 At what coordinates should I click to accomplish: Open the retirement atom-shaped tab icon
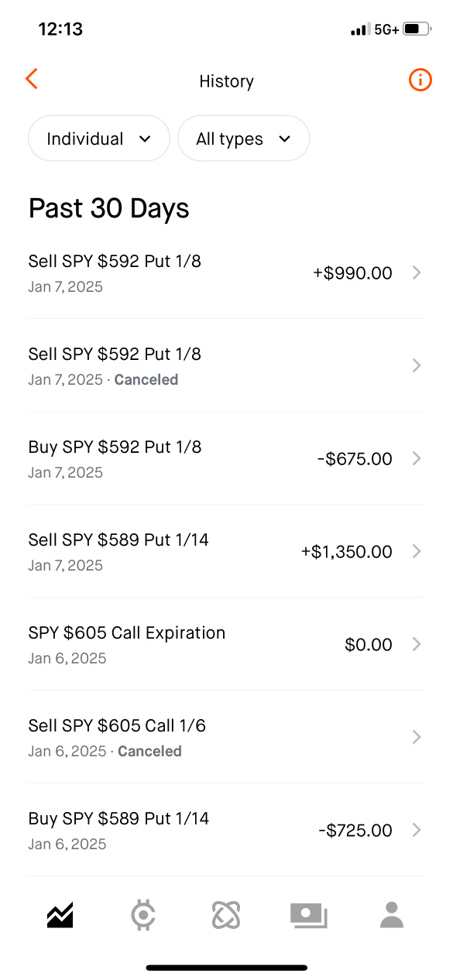tap(226, 915)
